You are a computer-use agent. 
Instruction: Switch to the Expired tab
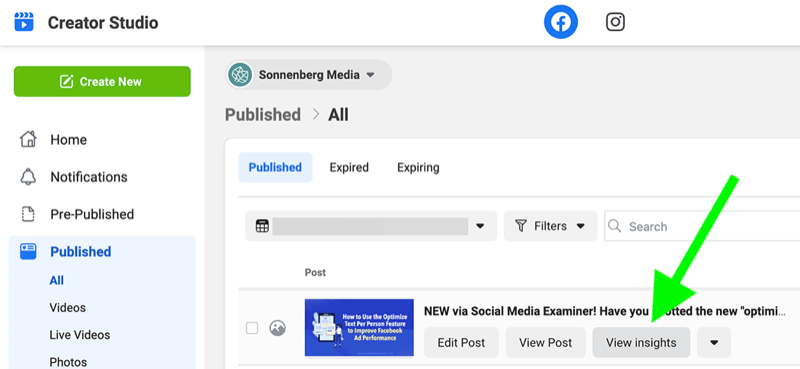(349, 167)
